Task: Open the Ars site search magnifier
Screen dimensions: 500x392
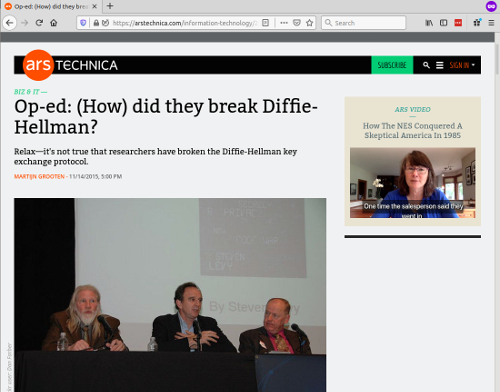Action: click(426, 65)
